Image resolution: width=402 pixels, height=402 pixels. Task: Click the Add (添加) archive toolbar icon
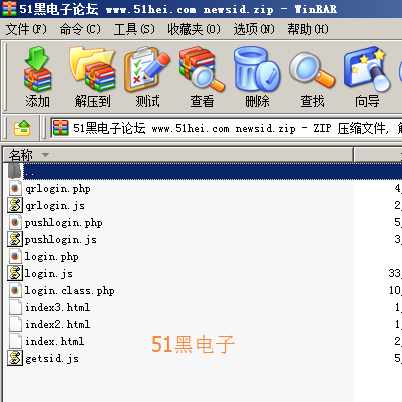[x=37, y=77]
